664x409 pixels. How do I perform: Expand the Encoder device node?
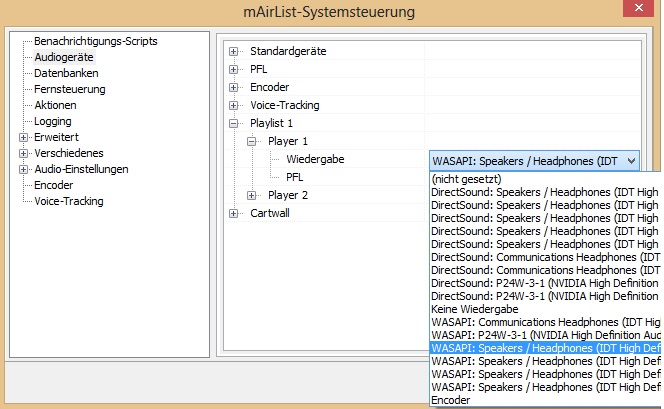coord(234,87)
